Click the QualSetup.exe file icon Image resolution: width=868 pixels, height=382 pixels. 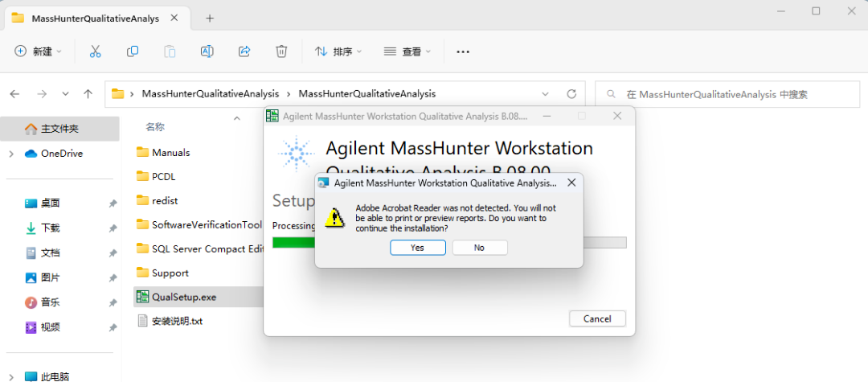click(142, 298)
